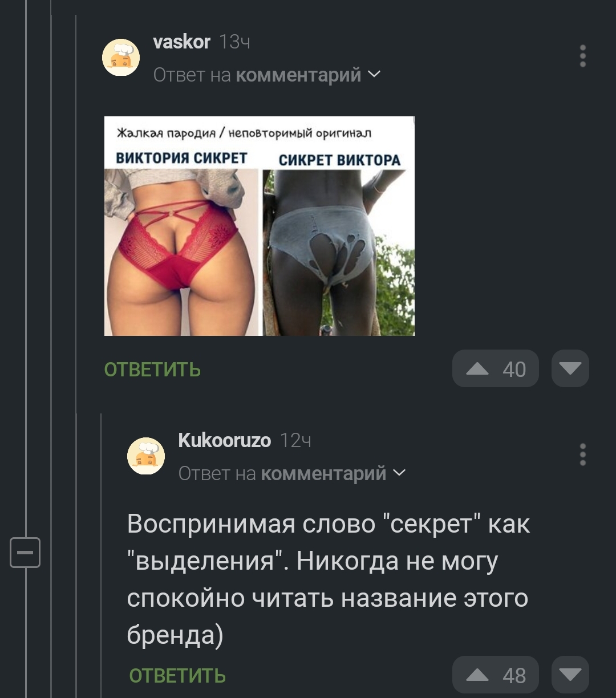
Task: Open the three-dot menu on vaskor's comment
Action: click(582, 56)
